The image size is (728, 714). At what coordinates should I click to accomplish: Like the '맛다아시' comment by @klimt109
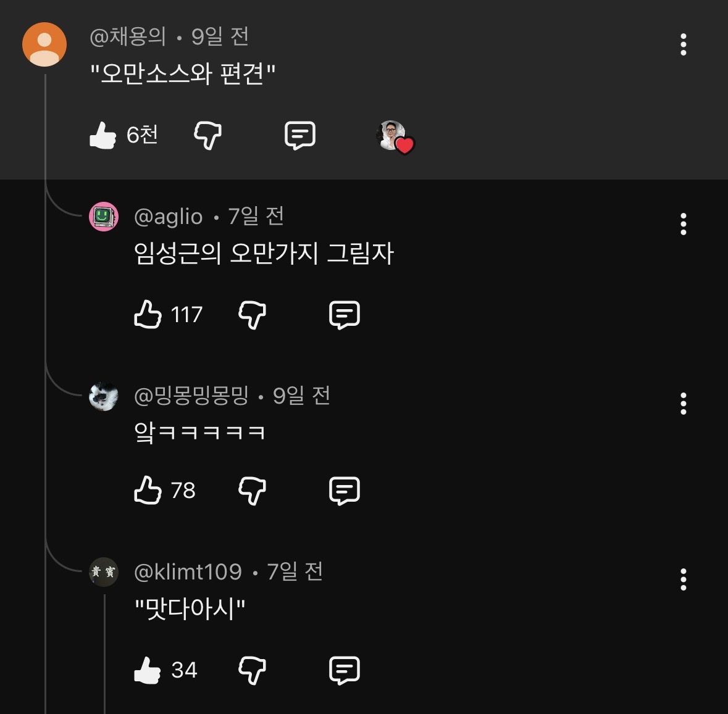pos(148,670)
